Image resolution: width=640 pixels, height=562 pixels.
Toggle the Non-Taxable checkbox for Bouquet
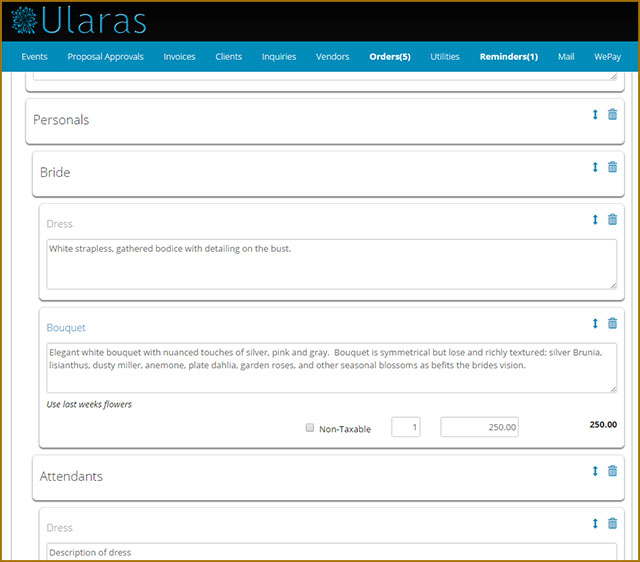(310, 428)
